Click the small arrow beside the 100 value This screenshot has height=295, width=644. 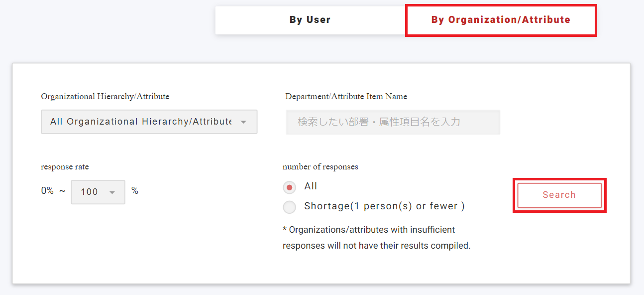[112, 192]
